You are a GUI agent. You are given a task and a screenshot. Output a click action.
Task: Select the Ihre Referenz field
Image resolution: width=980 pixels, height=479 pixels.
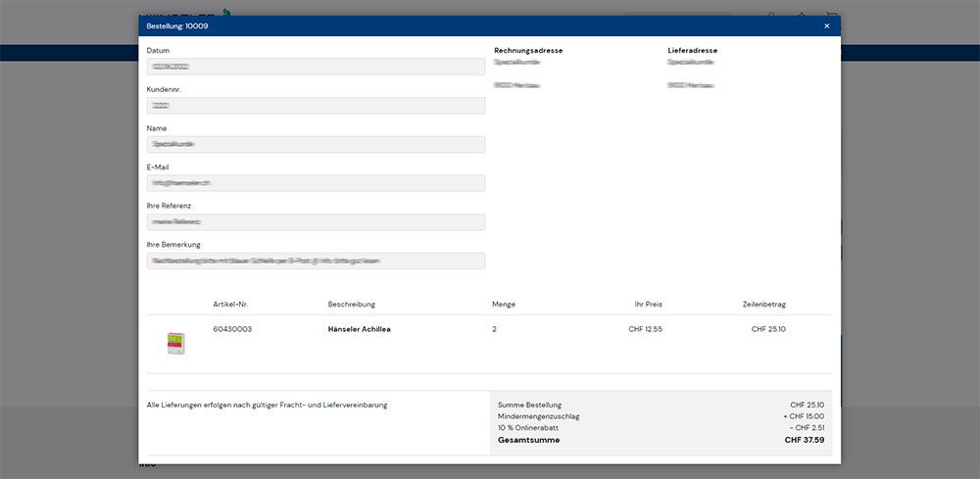pyautogui.click(x=316, y=222)
